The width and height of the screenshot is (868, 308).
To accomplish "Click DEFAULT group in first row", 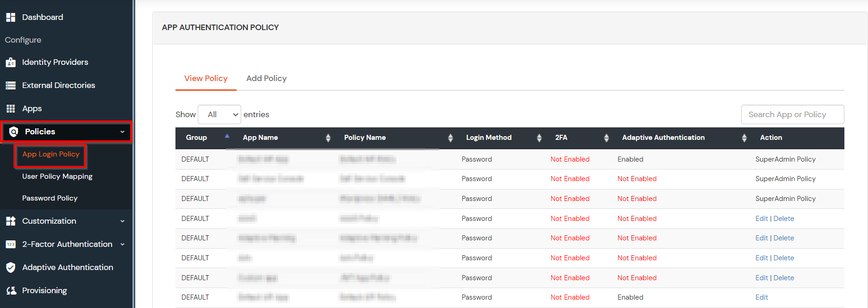I will tap(195, 159).
